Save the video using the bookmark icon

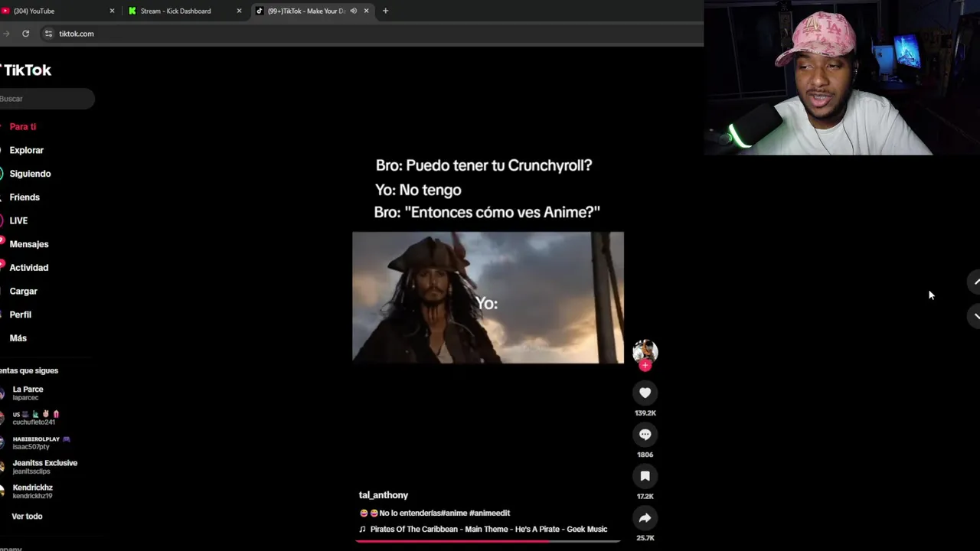tap(645, 476)
